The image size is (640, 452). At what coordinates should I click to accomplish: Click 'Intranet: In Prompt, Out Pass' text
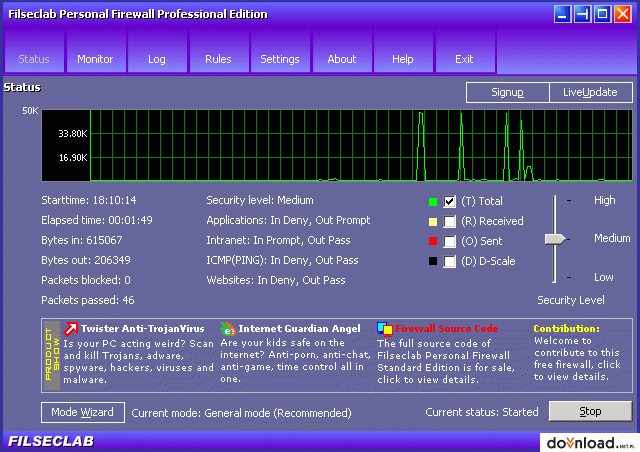[x=278, y=240]
